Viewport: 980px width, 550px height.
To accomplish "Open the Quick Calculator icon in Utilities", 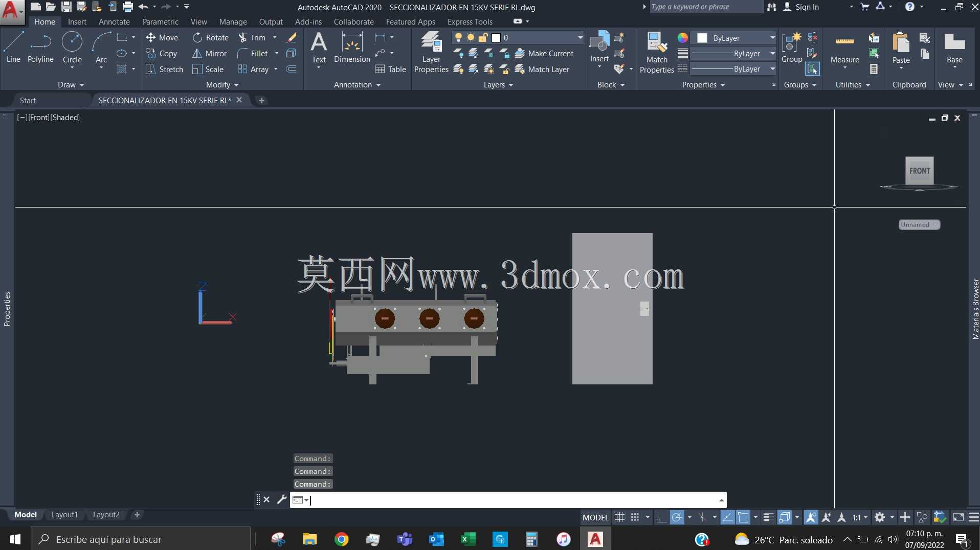I will click(x=874, y=69).
